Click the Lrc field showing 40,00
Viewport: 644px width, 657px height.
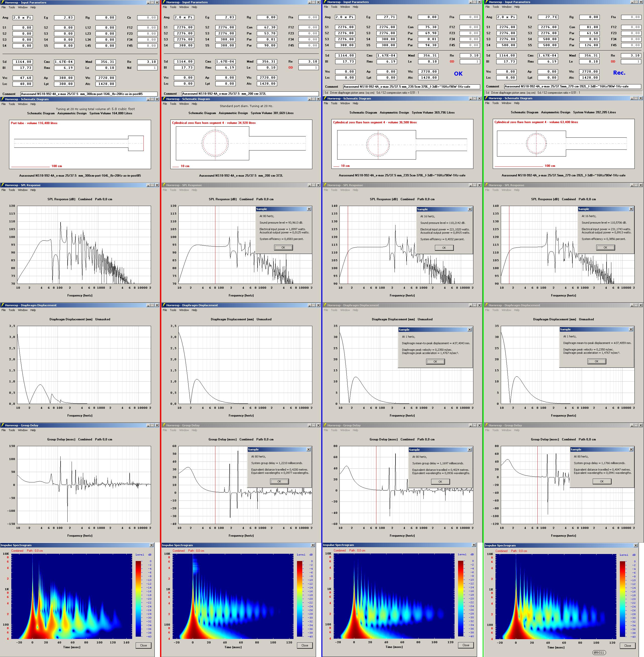pyautogui.click(x=23, y=84)
